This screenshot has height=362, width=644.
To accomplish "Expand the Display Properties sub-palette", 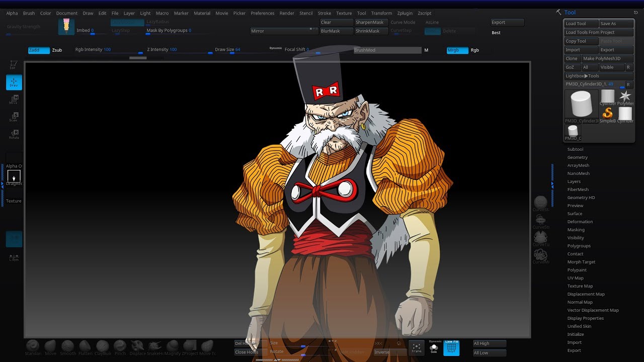I will (585, 318).
